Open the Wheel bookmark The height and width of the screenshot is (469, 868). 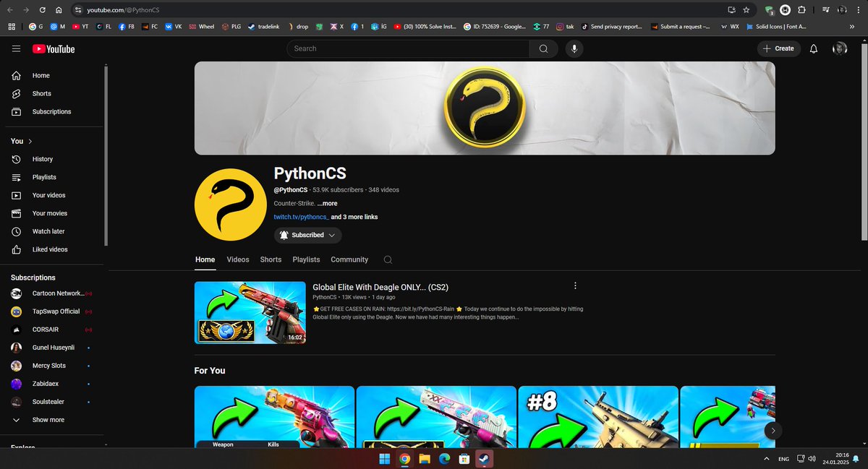(201, 26)
